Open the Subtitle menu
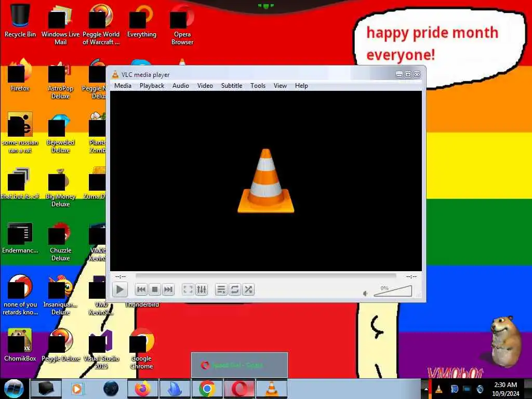532x399 pixels. tap(231, 86)
